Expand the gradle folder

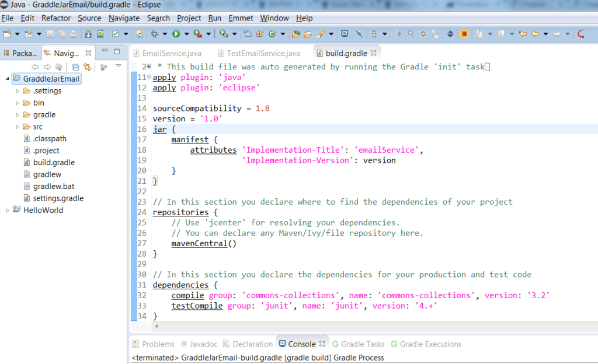(x=17, y=114)
